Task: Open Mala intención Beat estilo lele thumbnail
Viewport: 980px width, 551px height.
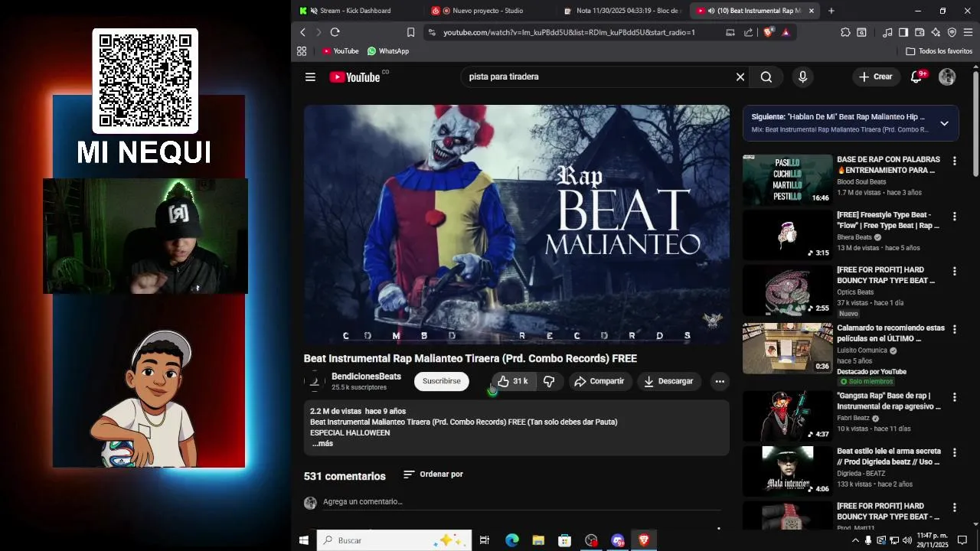Action: (x=787, y=471)
